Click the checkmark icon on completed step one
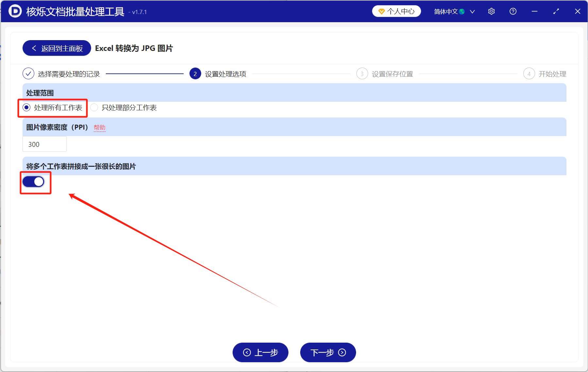The image size is (588, 372). click(x=28, y=73)
